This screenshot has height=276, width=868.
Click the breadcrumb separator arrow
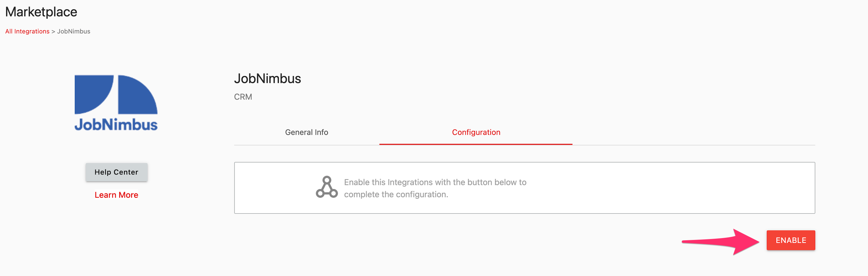(x=53, y=32)
